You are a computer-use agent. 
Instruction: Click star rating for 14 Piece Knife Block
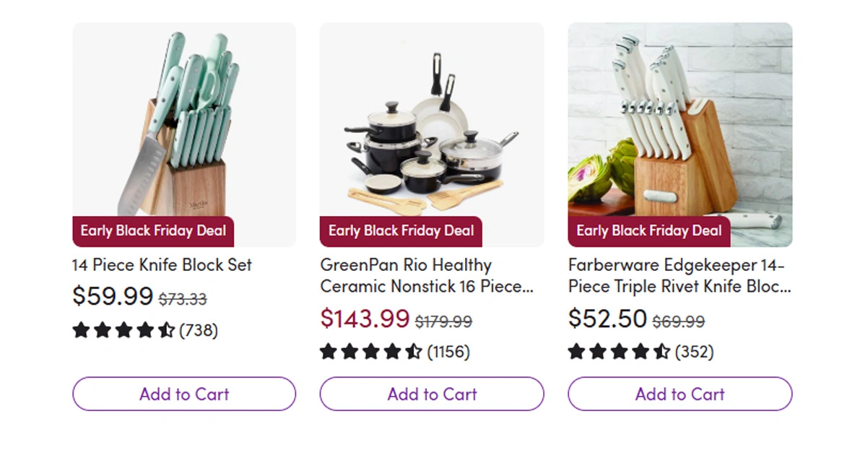coord(123,331)
